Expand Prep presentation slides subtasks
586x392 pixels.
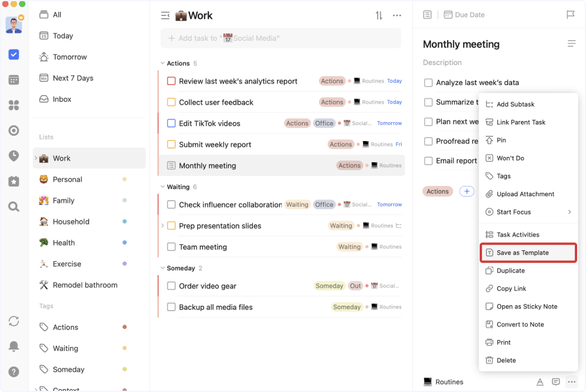(x=163, y=226)
